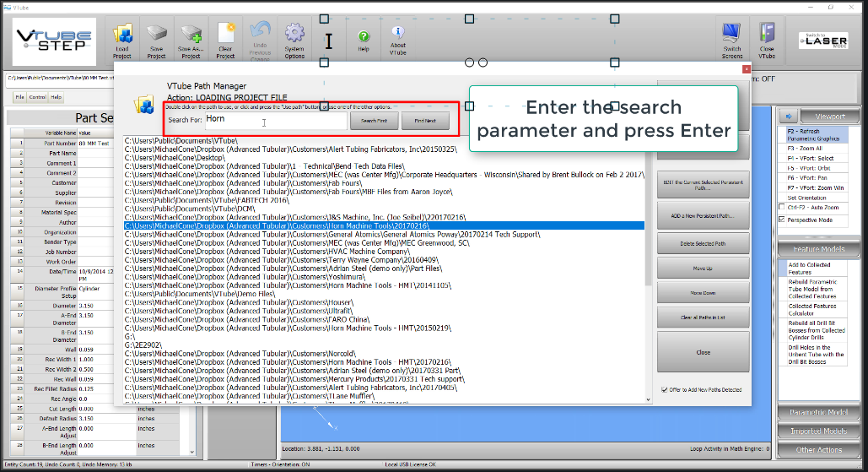Click the Delete Selected Path button
Image resolution: width=868 pixels, height=472 pixels.
703,244
